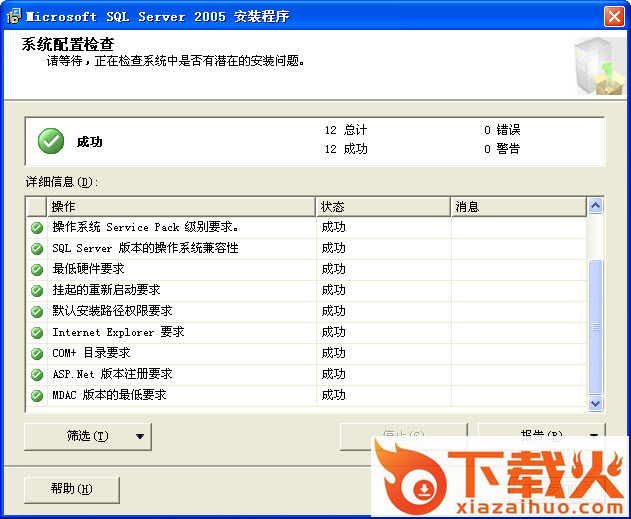Click the 消息 column header

[518, 207]
